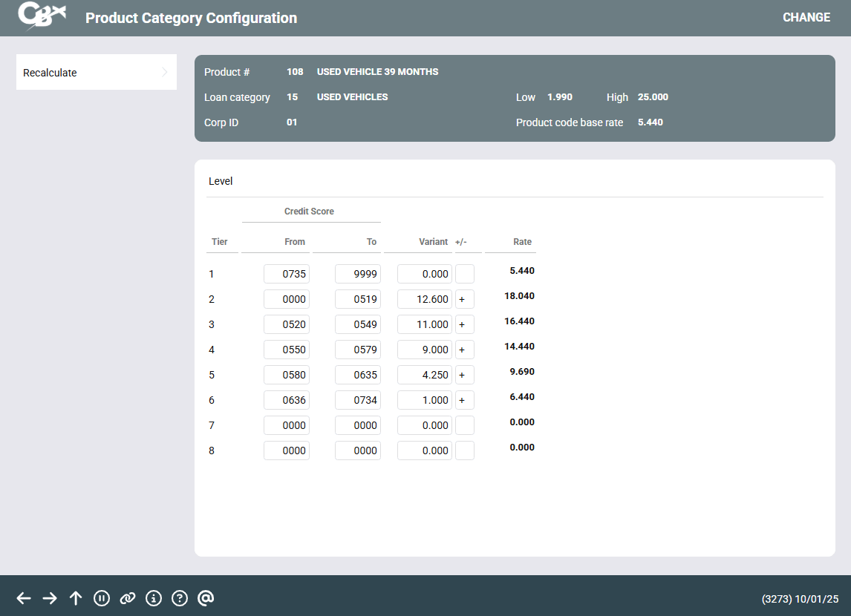Click the @ symbol icon

tap(206, 598)
